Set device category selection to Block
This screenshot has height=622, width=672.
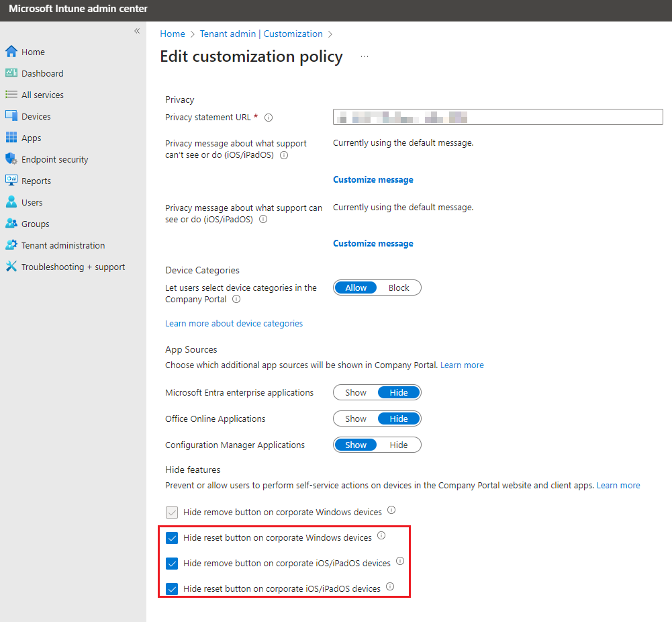tap(398, 287)
